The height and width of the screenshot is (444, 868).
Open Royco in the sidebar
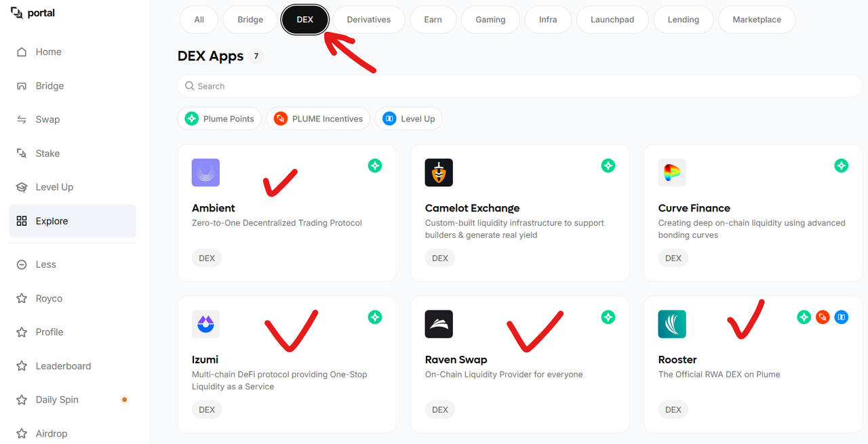[x=73, y=298]
